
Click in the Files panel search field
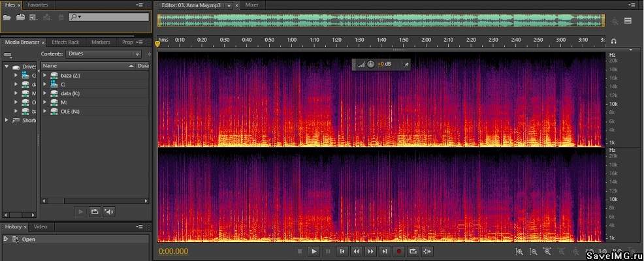(108, 16)
